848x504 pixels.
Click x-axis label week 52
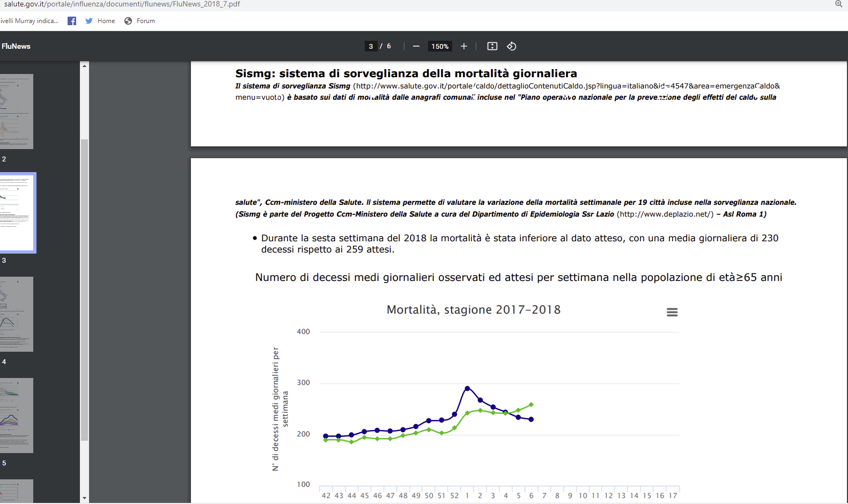click(x=454, y=496)
